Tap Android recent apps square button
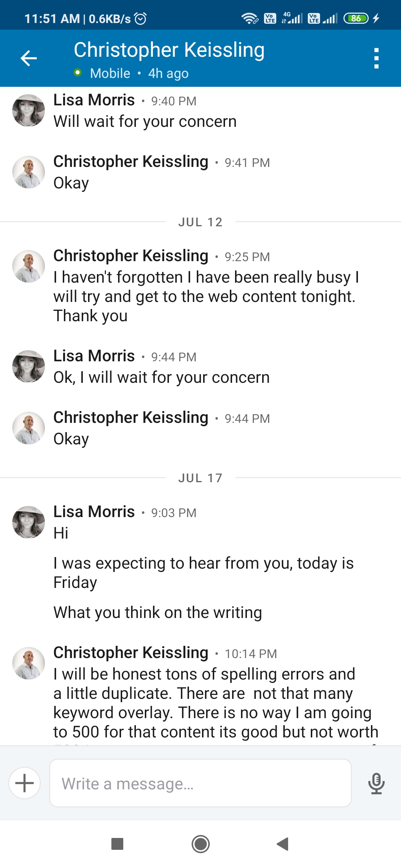Screen dimensions: 401x868 117,844
